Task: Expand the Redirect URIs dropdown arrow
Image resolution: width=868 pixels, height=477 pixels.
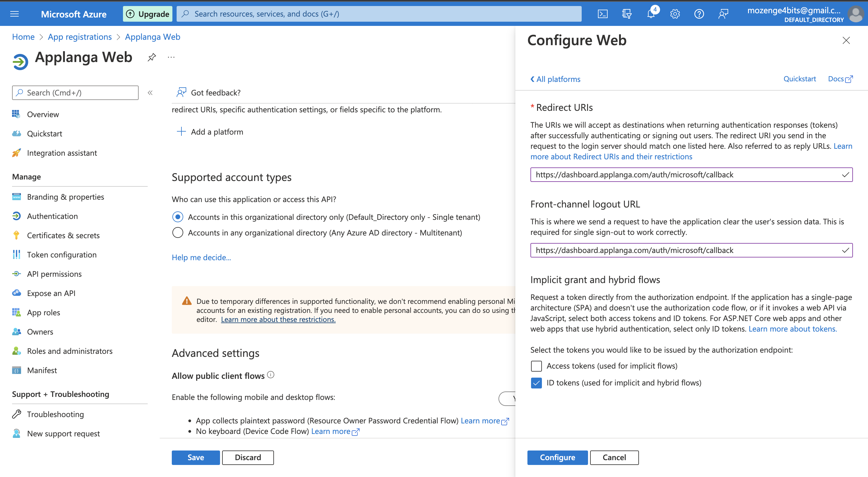Action: click(844, 174)
